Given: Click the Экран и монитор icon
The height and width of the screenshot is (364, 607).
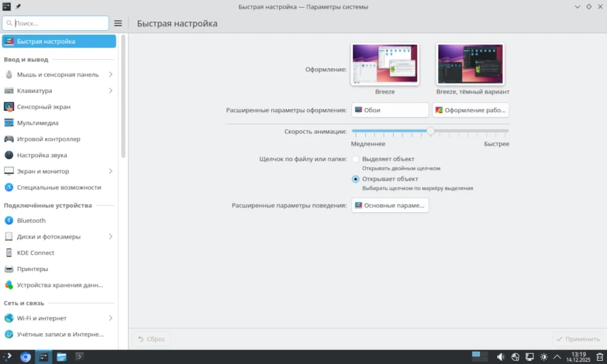Looking at the screenshot, I should 9,171.
